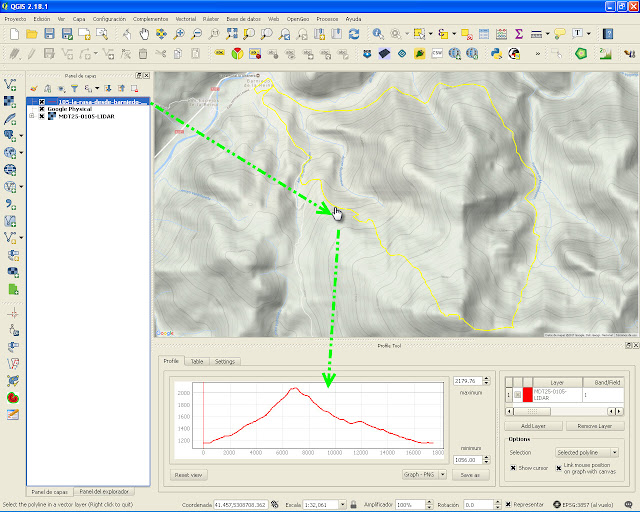Toggle the profile layer row checkbox
The image size is (640, 512).
click(518, 395)
